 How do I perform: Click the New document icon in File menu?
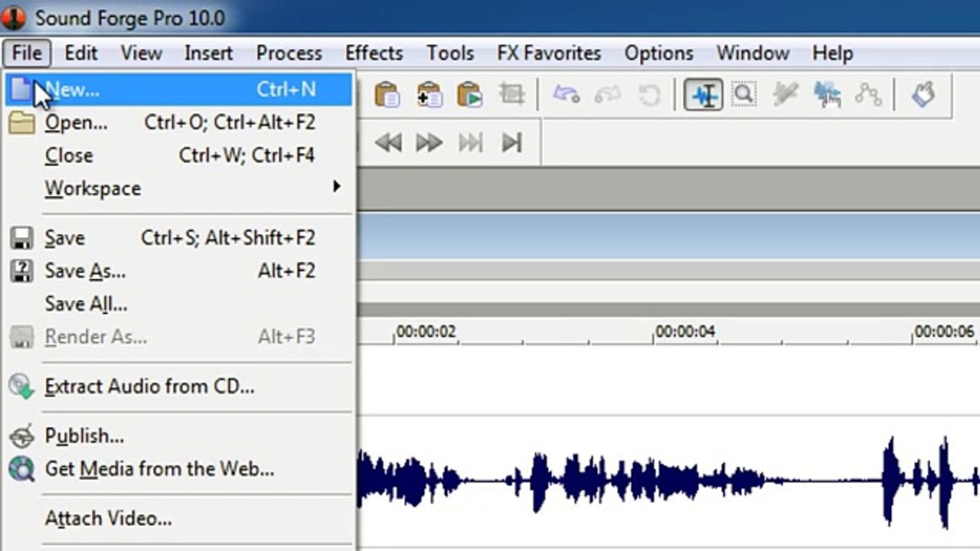[x=21, y=90]
